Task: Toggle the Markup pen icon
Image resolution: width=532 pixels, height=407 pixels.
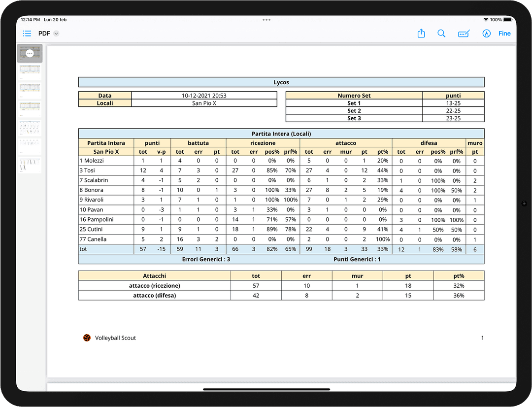Action: 487,34
